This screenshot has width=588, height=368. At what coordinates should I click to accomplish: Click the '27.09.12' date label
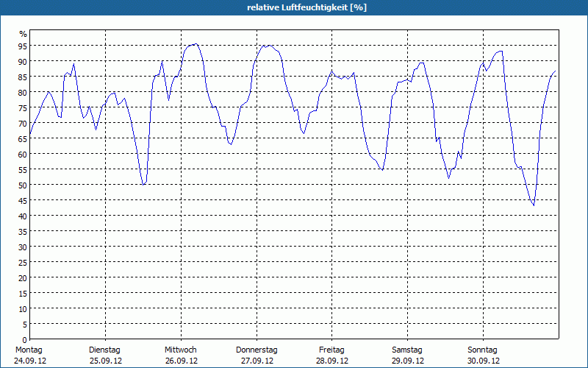tap(257, 361)
